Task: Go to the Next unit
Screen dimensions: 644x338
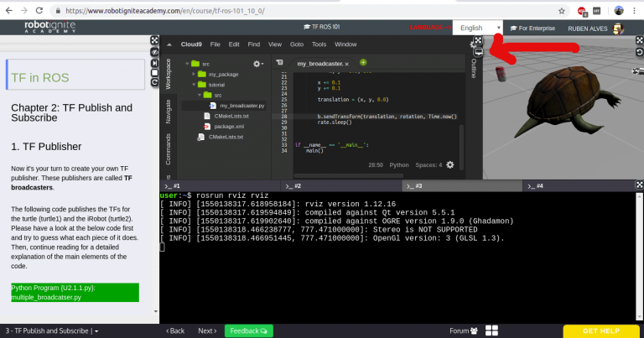Action: coord(207,331)
